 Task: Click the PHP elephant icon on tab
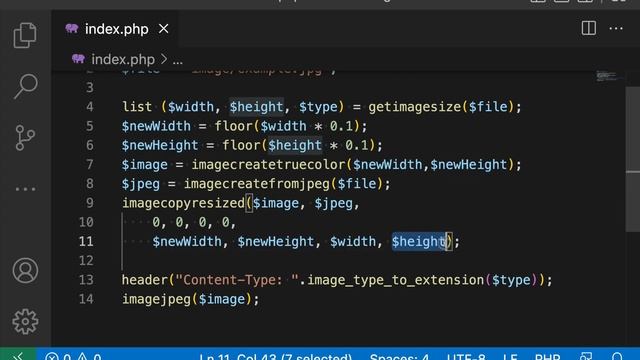[71, 28]
